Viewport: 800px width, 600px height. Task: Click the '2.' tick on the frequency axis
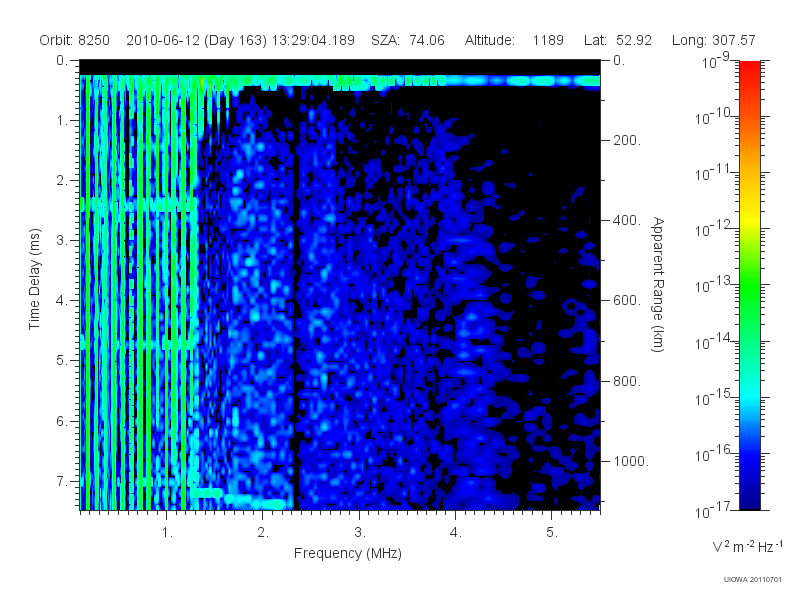[263, 533]
